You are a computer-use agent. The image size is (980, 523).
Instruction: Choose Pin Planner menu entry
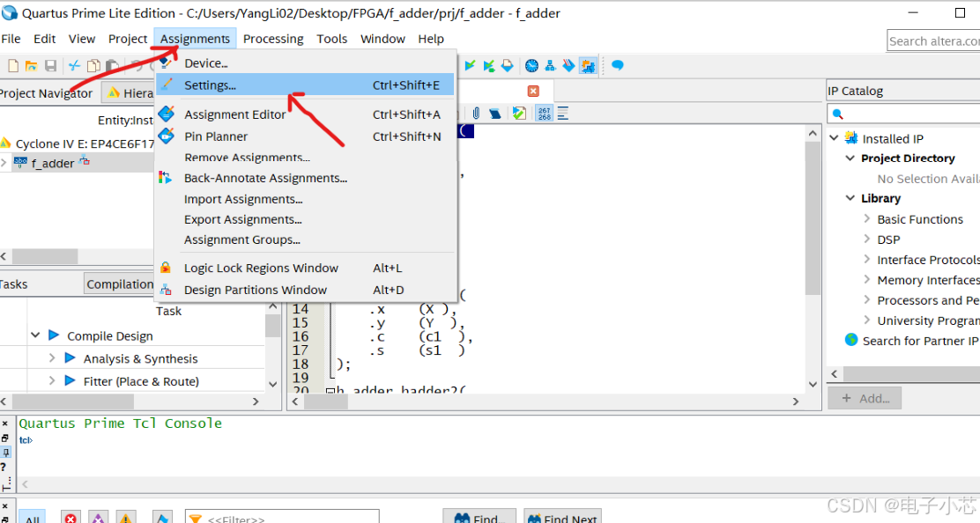[306, 136]
